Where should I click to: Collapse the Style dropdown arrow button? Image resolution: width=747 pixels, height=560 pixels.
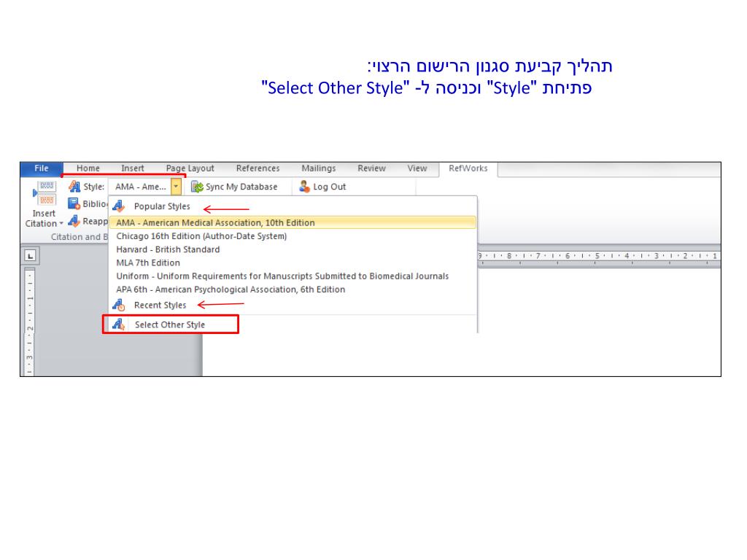point(177,187)
